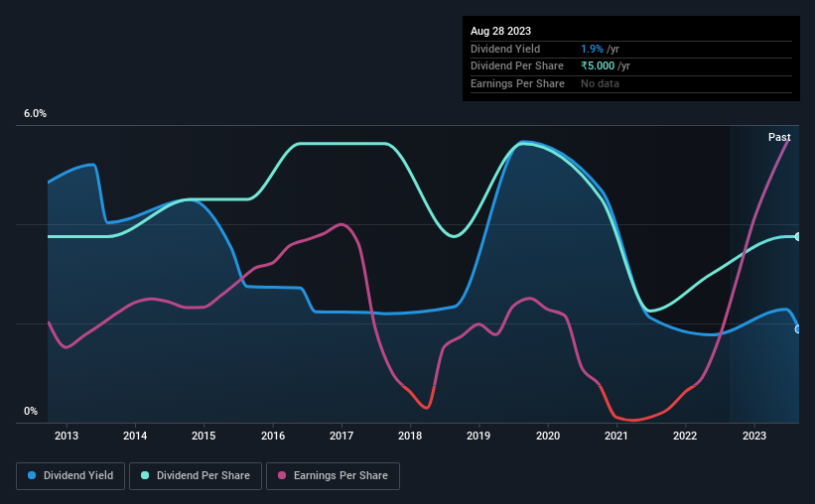Select the 2021 label on the x-axis
815x504 pixels.
point(615,436)
